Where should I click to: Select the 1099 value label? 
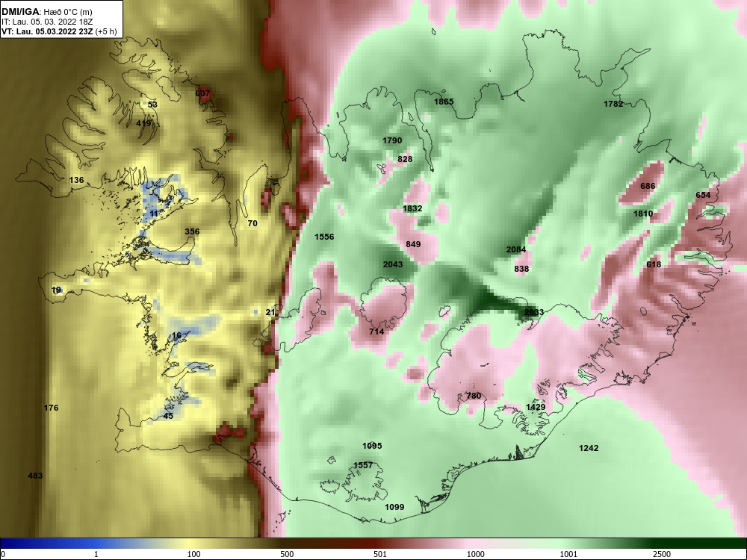point(394,508)
